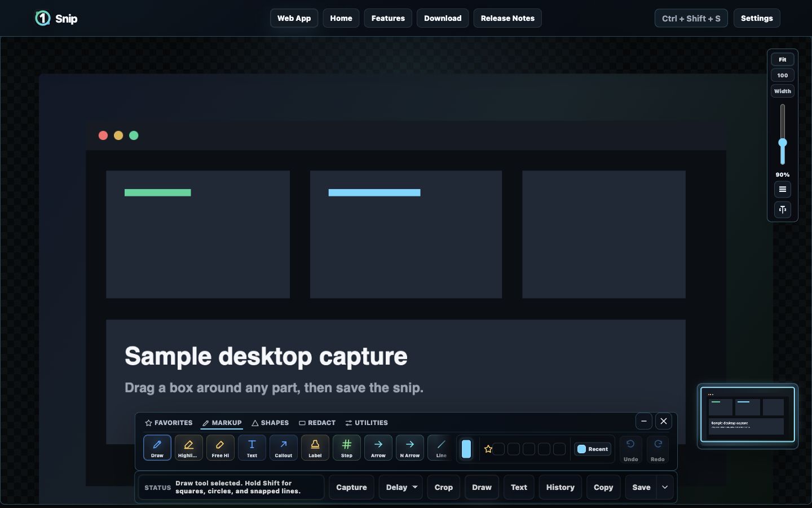This screenshot has width=812, height=508.
Task: Go to the Download page
Action: click(x=443, y=18)
